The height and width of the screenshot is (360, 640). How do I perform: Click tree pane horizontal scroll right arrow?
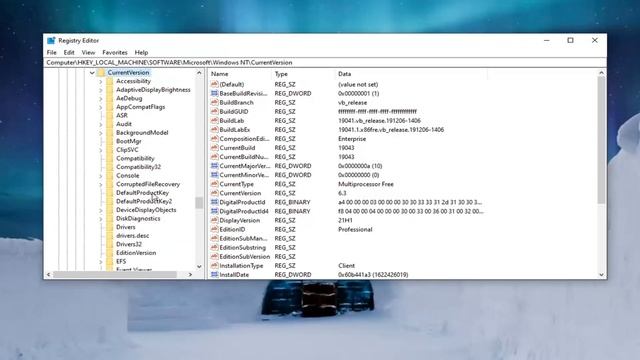point(190,275)
